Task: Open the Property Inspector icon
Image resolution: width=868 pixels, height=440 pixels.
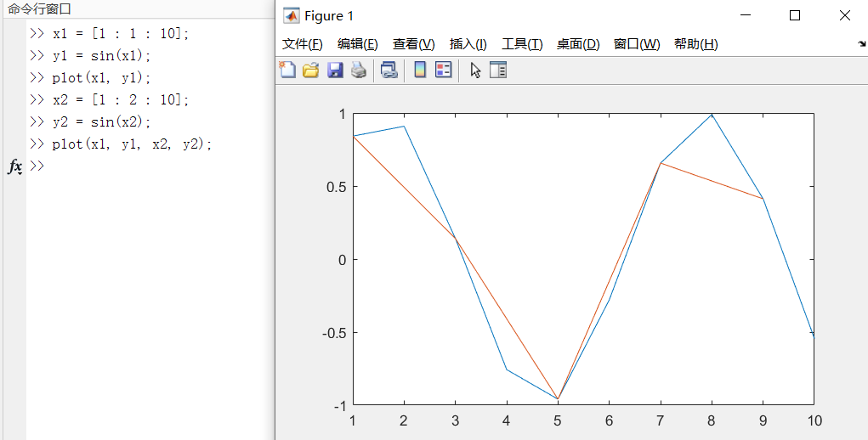Action: tap(498, 70)
